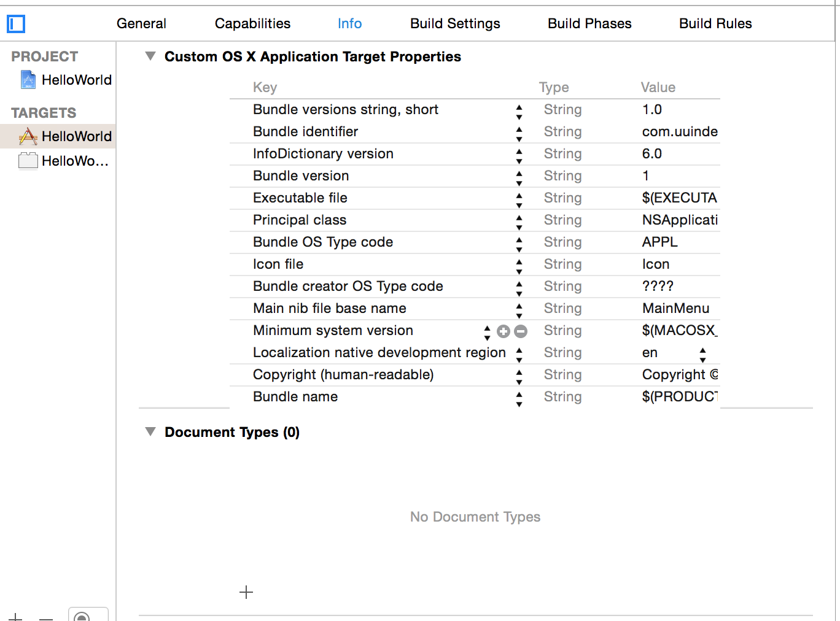Click the Bundle version value field

675,176
